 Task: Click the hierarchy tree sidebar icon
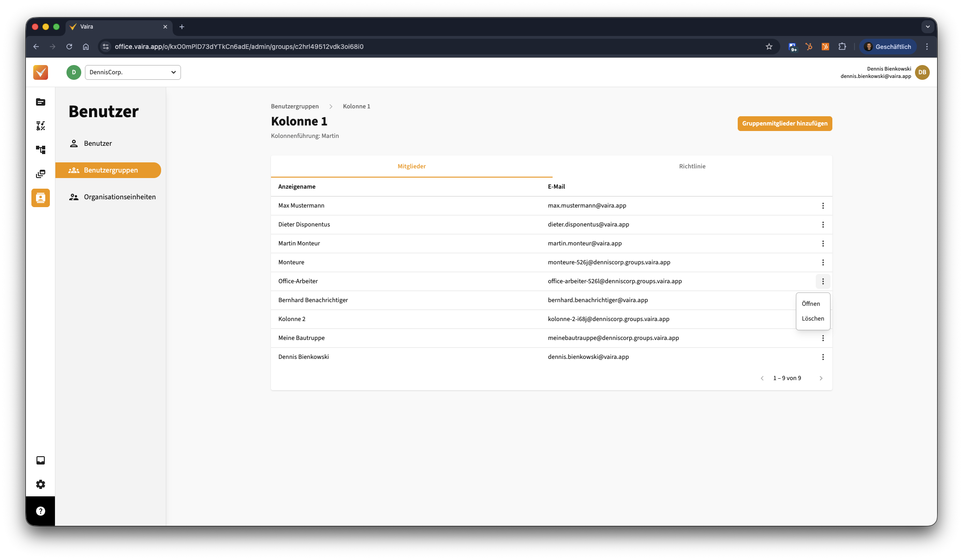point(41,150)
